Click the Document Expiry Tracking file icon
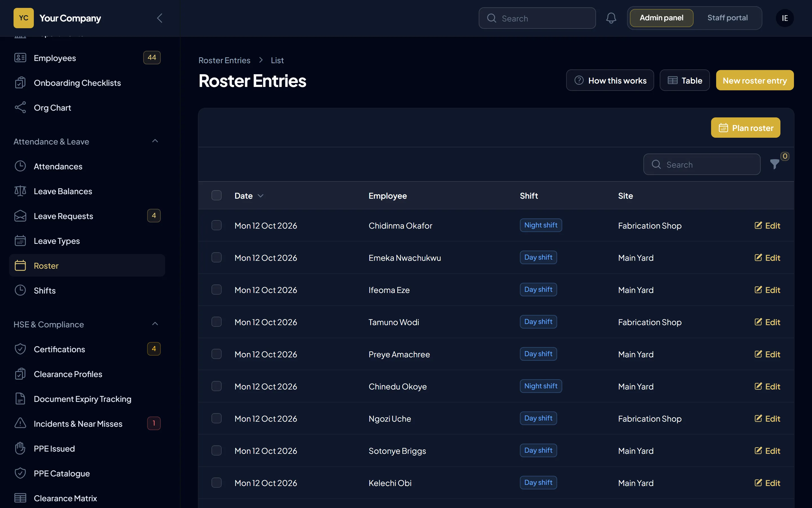Image resolution: width=812 pixels, height=508 pixels. point(20,398)
